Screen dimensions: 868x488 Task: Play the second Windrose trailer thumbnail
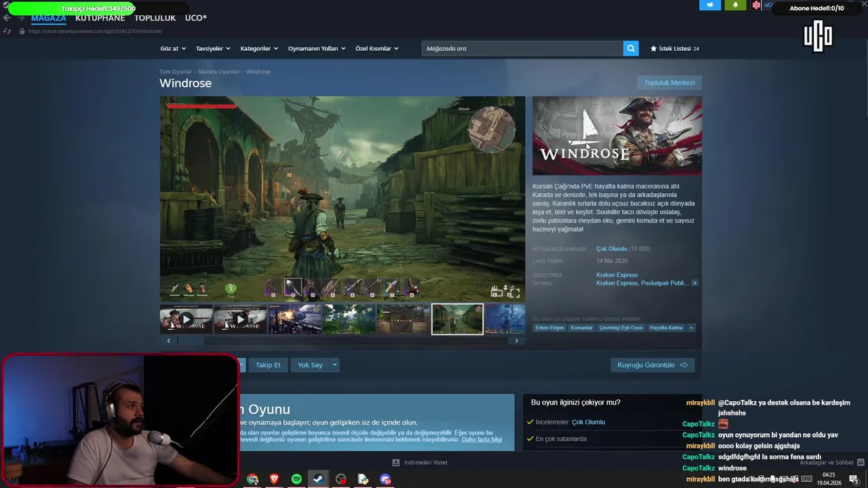[x=240, y=319]
